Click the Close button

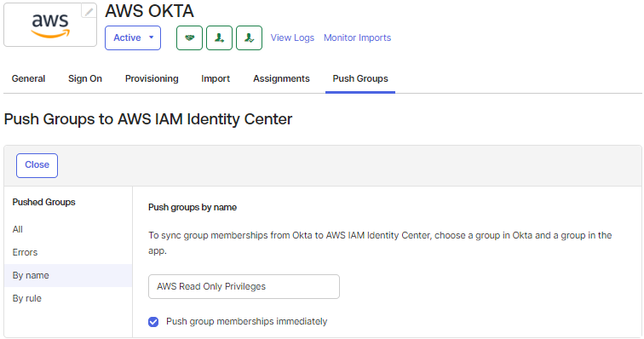tap(37, 165)
